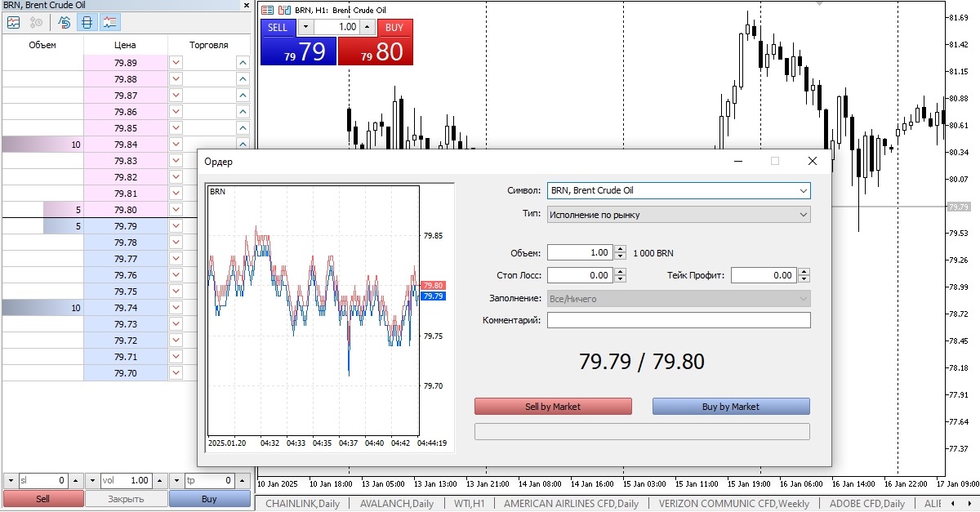Click the blue looped-arrow icon in the DOM toolbar

(64, 22)
